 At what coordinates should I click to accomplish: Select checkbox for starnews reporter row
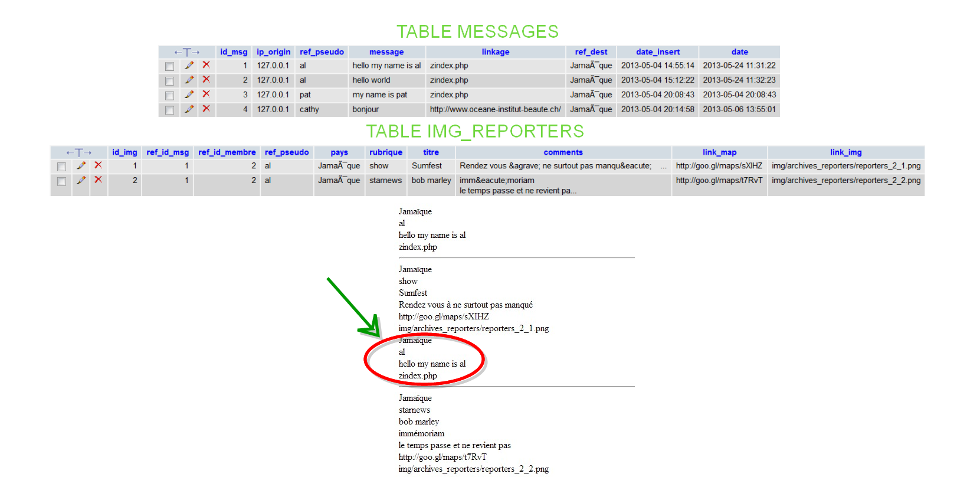click(61, 181)
